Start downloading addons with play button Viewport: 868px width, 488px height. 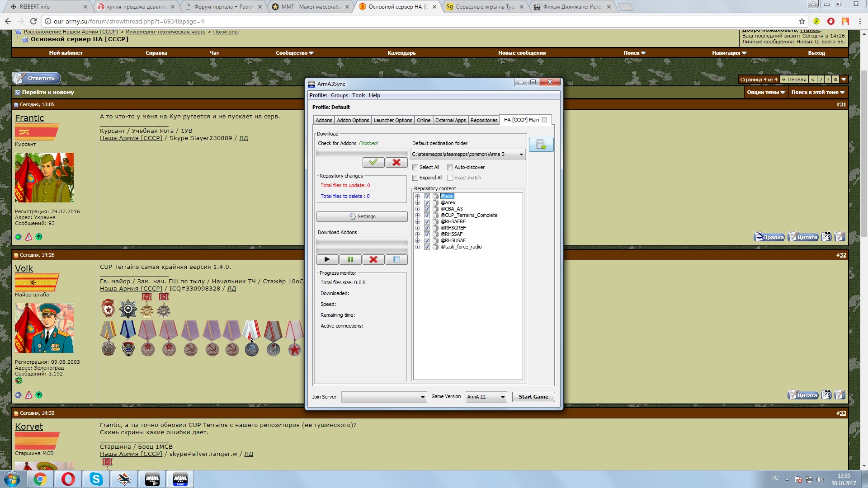point(327,259)
